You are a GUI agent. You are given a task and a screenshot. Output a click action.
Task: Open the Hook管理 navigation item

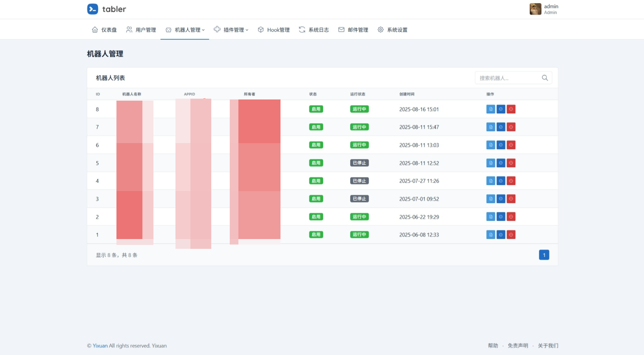274,30
